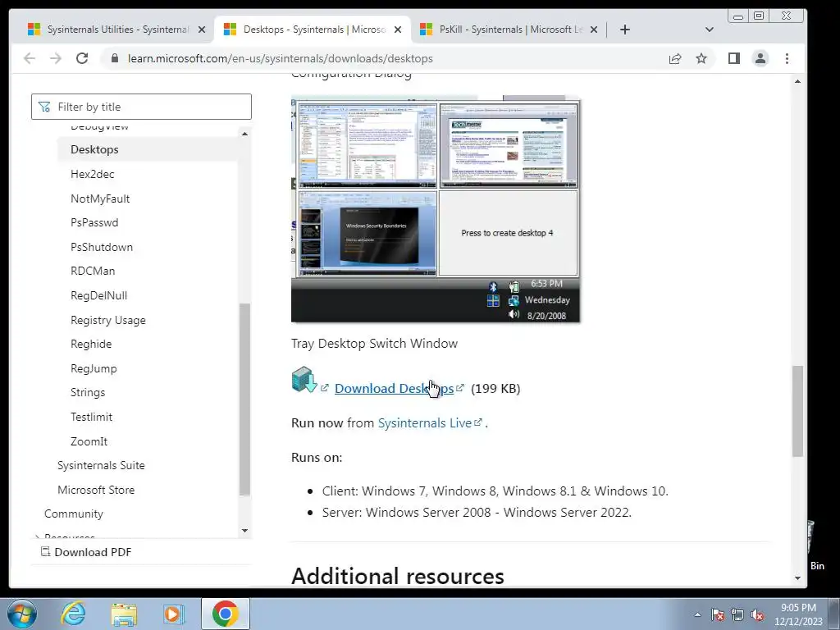Click the sidebar scrollbar thumb
This screenshot has width=840, height=630.
[x=244, y=399]
